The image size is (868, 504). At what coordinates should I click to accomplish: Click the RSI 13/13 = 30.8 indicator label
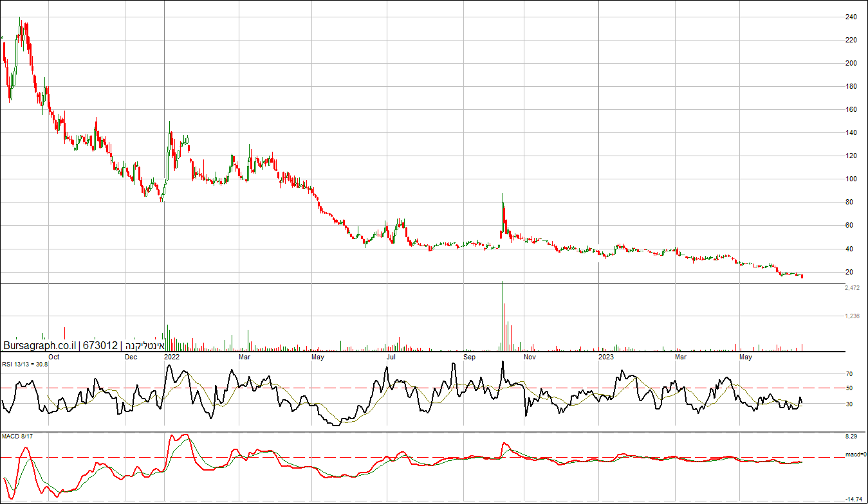(24, 364)
